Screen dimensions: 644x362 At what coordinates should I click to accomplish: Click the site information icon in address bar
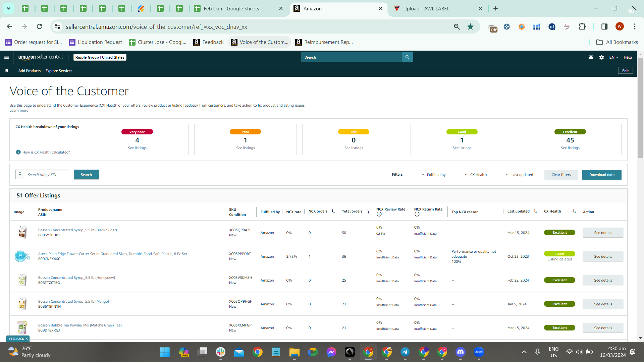point(57,26)
